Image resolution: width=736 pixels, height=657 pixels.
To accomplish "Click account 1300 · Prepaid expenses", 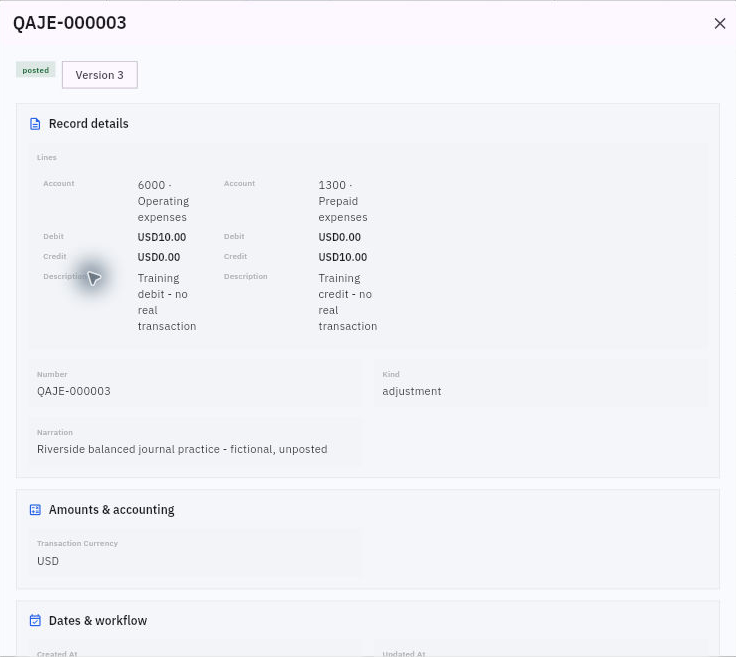I will tap(343, 201).
